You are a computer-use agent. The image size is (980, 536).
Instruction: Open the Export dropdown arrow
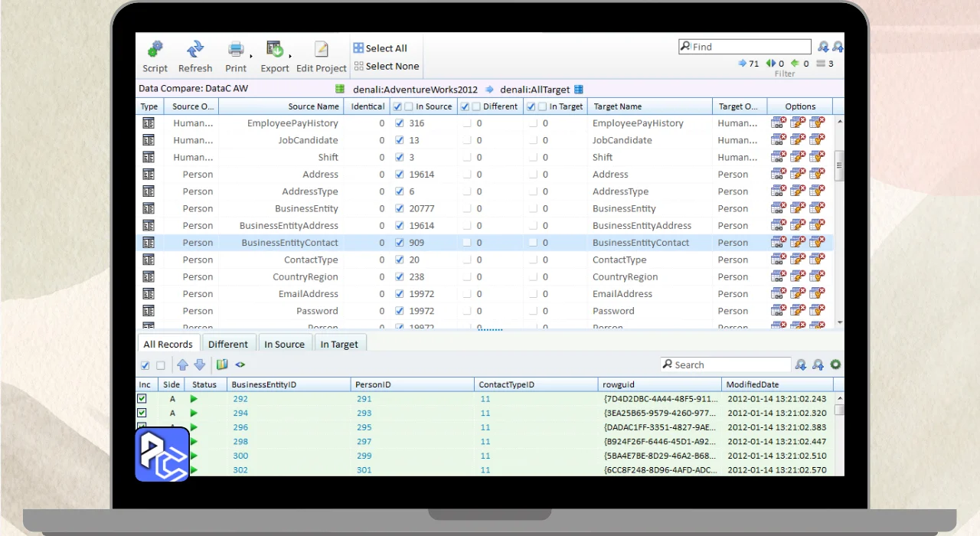click(289, 56)
